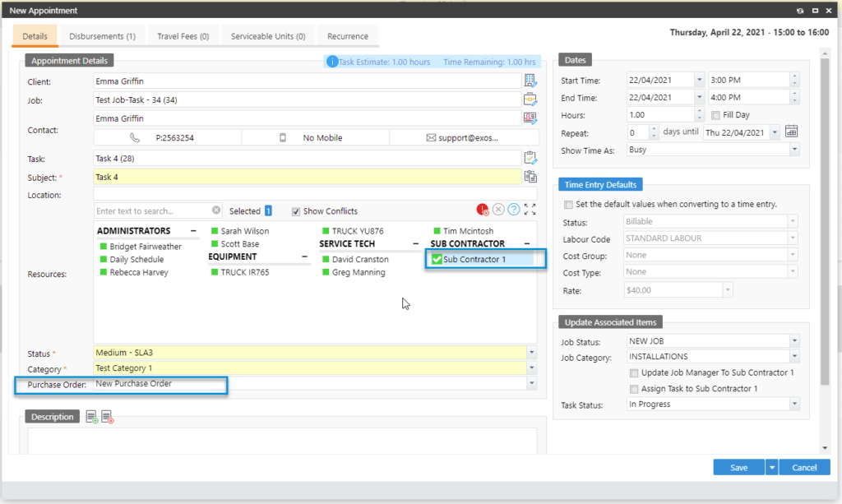
Task: Open client lookup icon beside Emma Griffin
Action: 530,81
